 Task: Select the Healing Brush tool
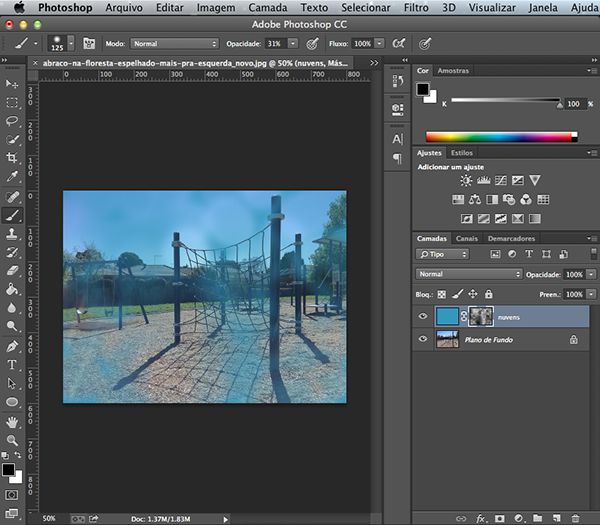[12, 197]
